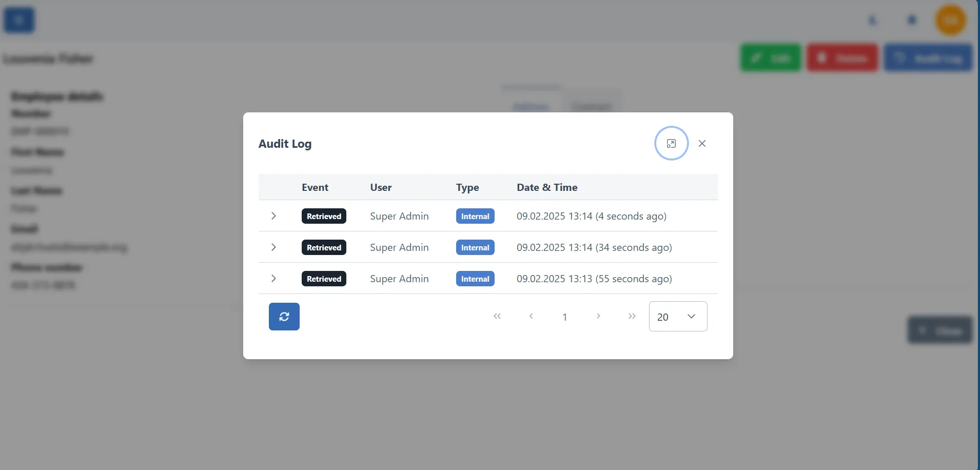Open the page size dropdown showing 20
Image resolution: width=980 pixels, height=470 pixels.
(x=678, y=317)
